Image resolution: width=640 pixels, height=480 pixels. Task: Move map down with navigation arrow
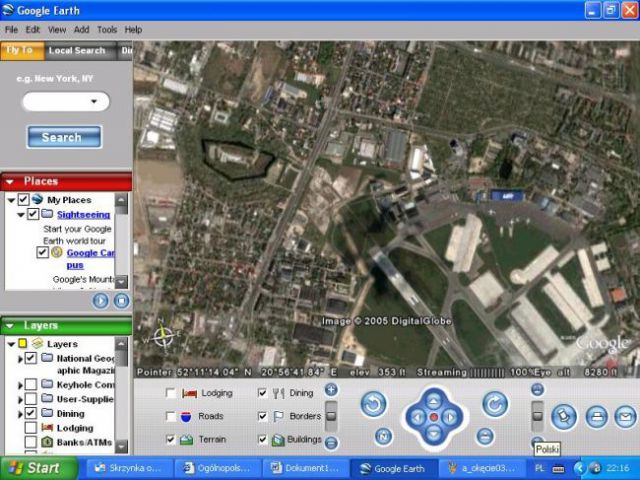(x=434, y=433)
